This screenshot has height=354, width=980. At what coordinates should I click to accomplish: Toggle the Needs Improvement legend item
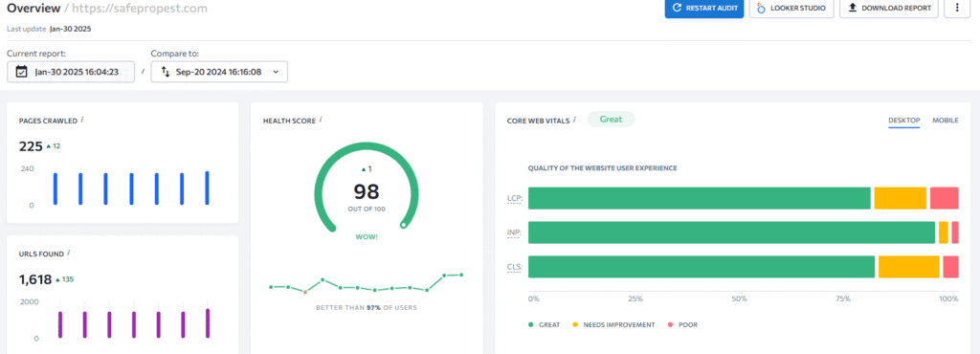point(614,325)
